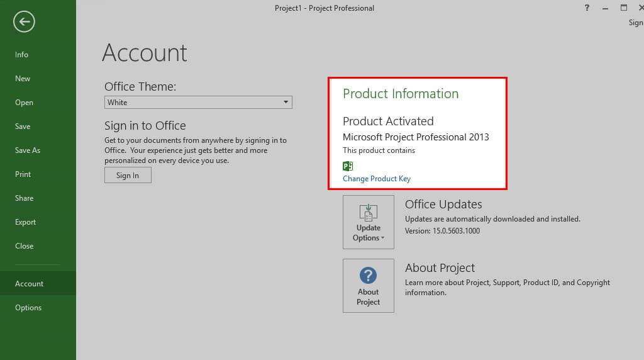Click Close in the backstage menu

coord(25,245)
